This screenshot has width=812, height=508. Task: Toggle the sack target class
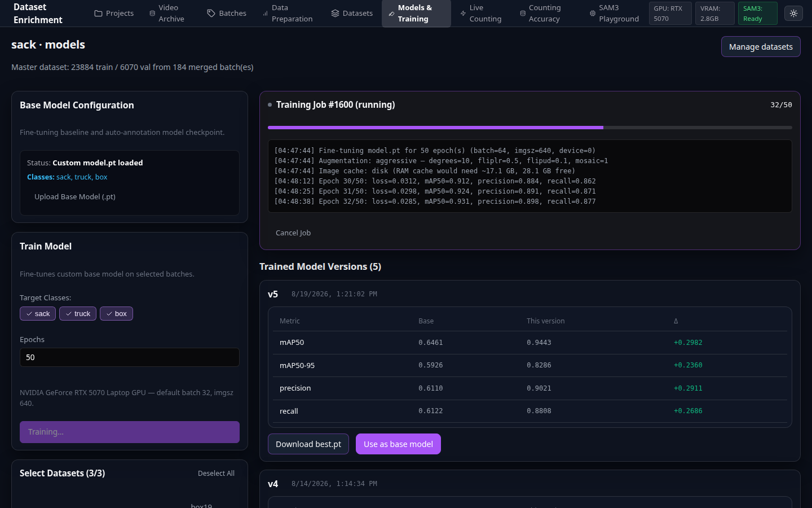tap(38, 314)
